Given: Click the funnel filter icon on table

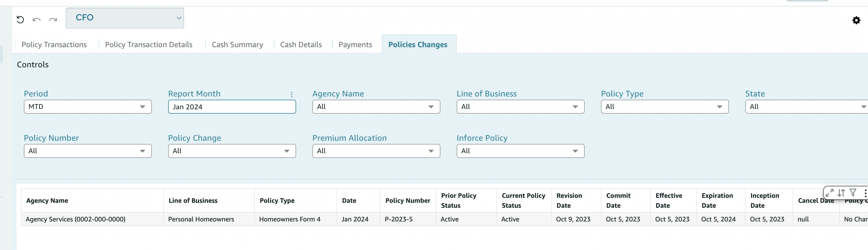Looking at the screenshot, I should click(853, 193).
